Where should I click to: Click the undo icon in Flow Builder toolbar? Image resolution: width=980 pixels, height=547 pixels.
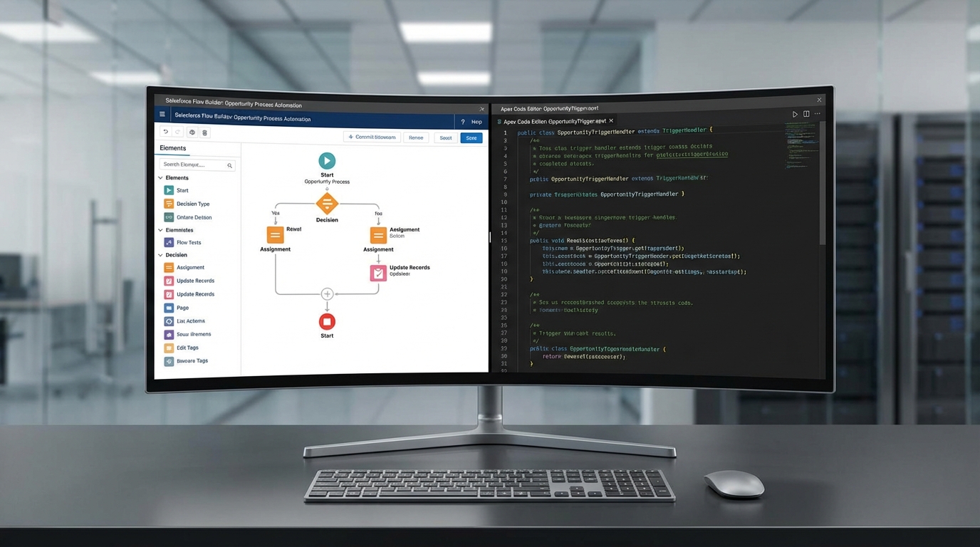tap(165, 132)
